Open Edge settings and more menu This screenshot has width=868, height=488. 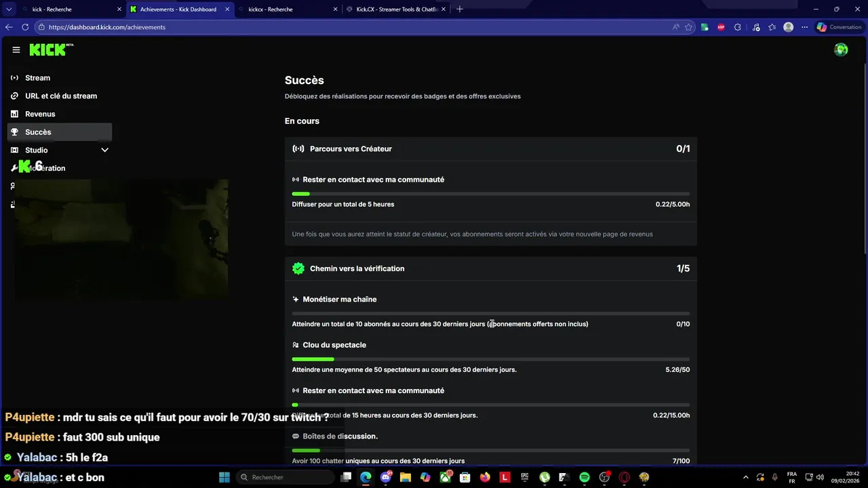pyautogui.click(x=805, y=27)
